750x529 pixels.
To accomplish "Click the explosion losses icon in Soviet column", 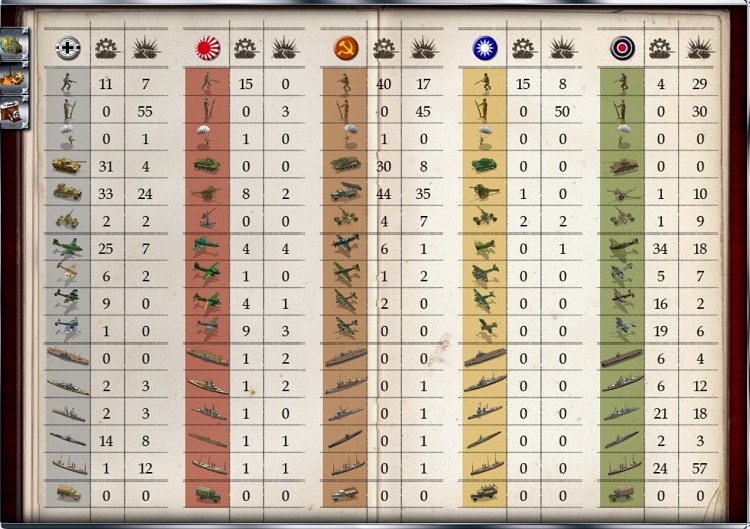I will [x=424, y=48].
